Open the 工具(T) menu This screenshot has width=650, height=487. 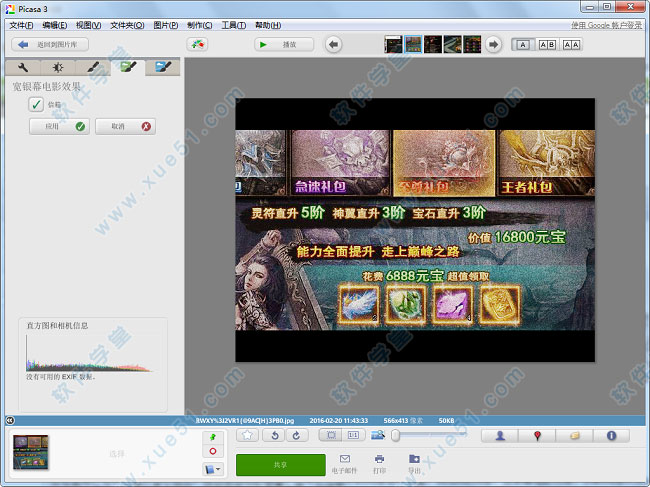(x=233, y=25)
